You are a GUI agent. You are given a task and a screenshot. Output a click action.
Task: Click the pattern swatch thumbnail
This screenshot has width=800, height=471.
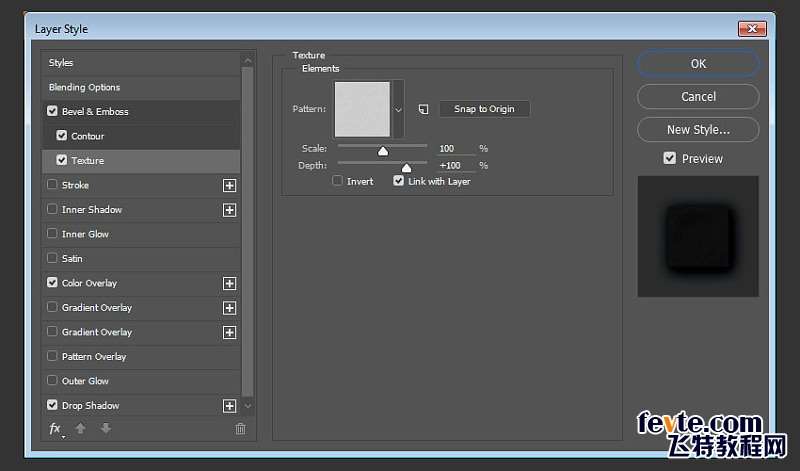362,109
